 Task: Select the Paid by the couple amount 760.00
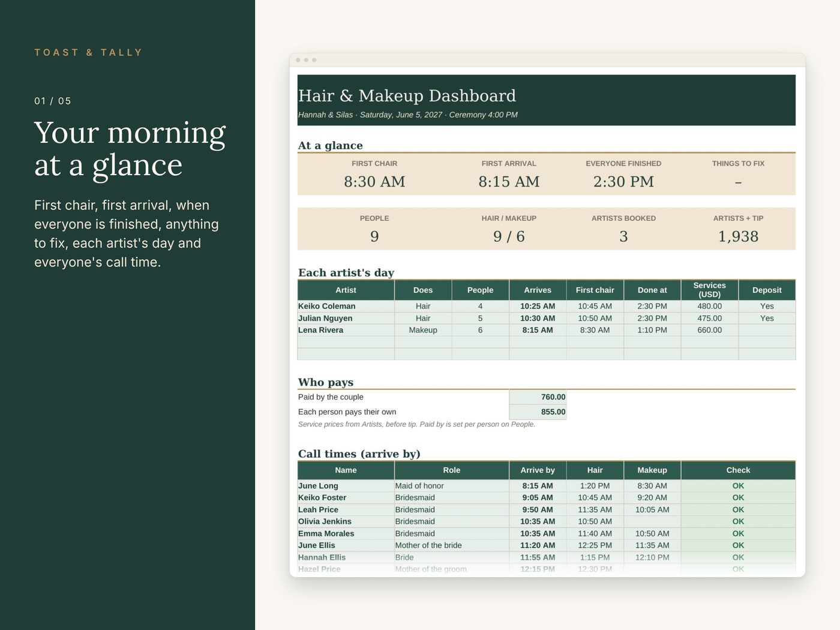click(x=538, y=397)
